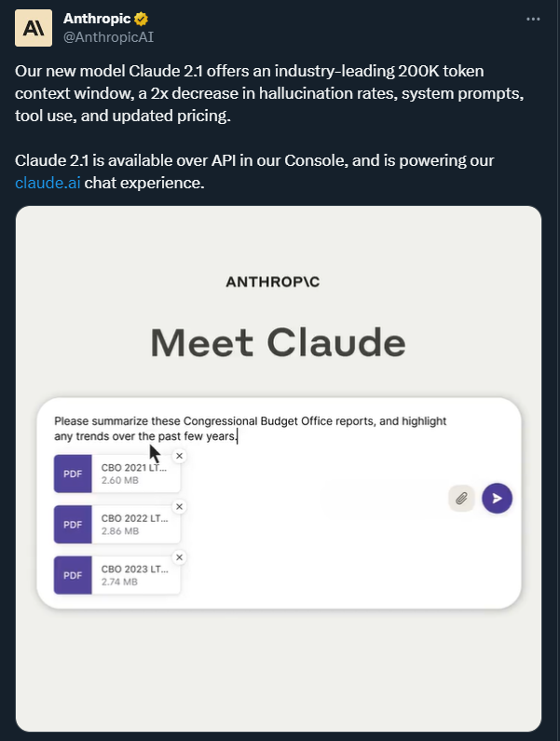Open the Anthropic display name profile
This screenshot has width=560, height=741.
98,19
